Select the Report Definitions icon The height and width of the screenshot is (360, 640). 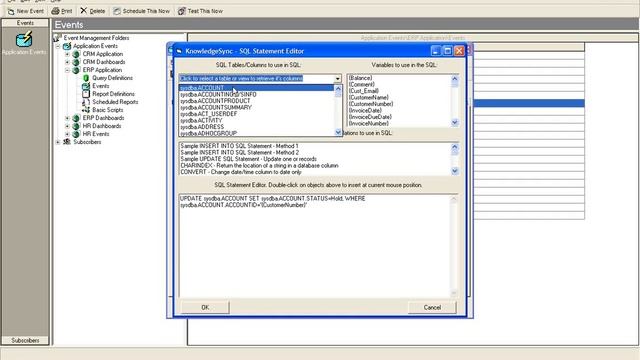[86, 94]
